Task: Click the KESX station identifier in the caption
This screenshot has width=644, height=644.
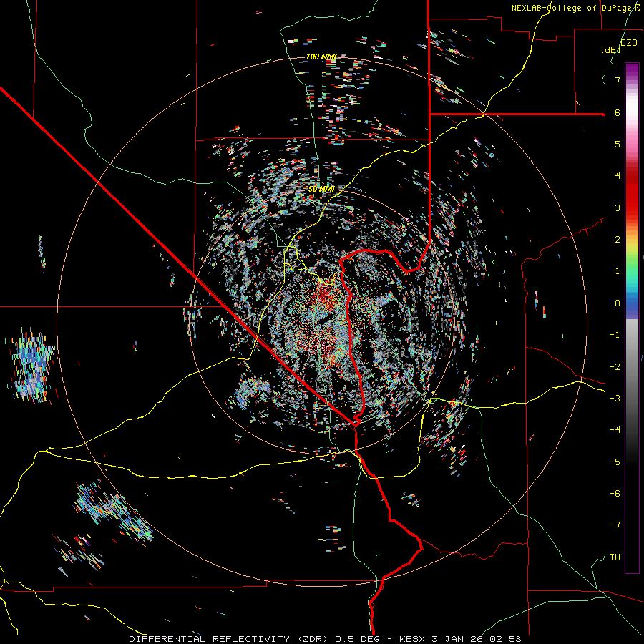Action: pos(413,639)
